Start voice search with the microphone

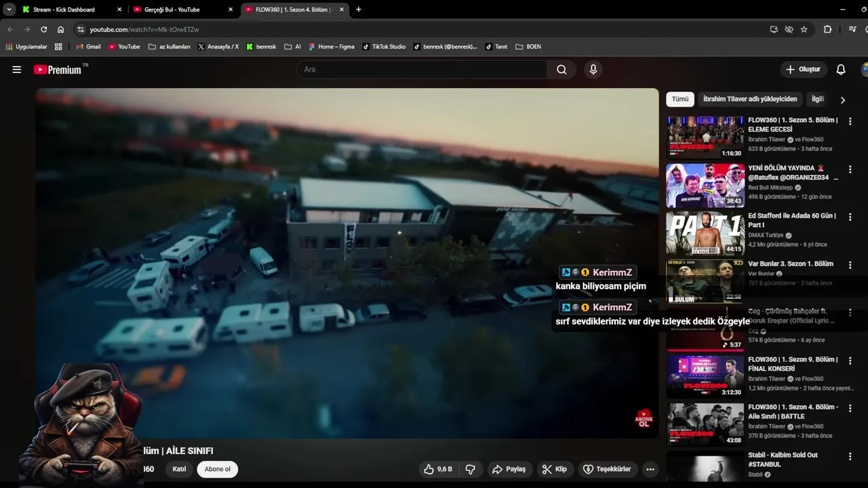click(593, 69)
